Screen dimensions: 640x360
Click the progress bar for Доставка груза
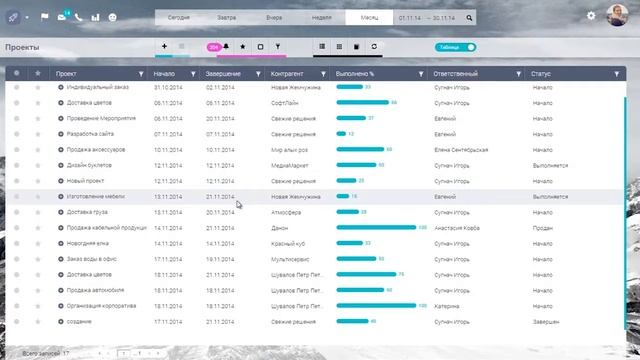[x=347, y=212]
